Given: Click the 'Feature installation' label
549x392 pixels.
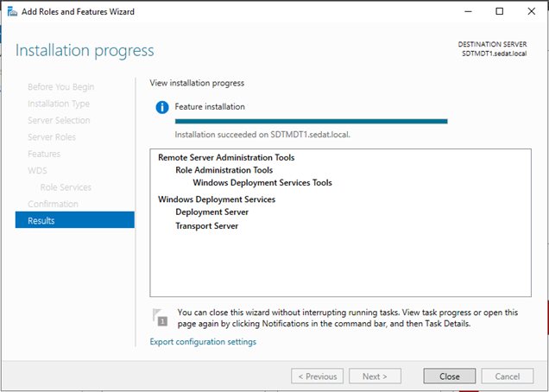Looking at the screenshot, I should (x=210, y=107).
